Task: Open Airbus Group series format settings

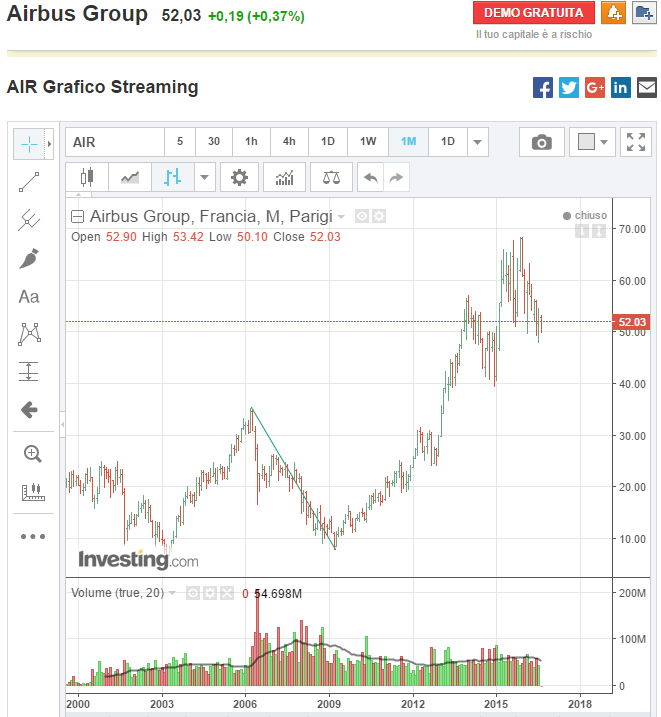Action: (379, 216)
